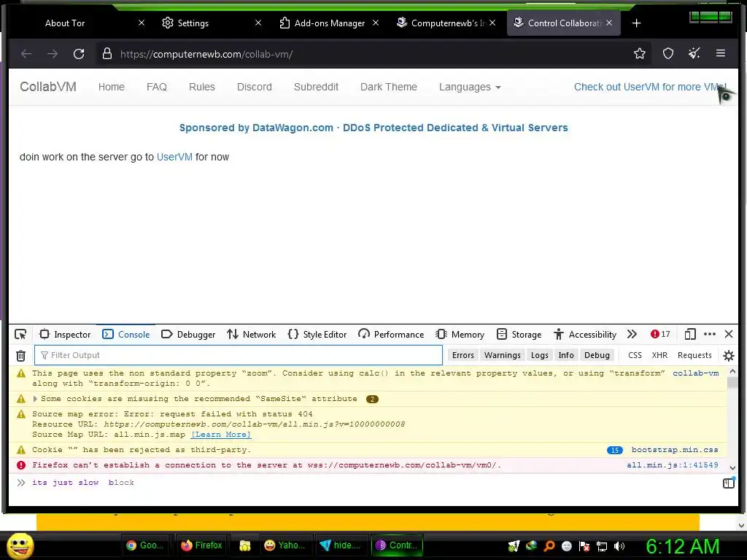
Task: Click the volume speaker tray icon
Action: click(x=619, y=546)
